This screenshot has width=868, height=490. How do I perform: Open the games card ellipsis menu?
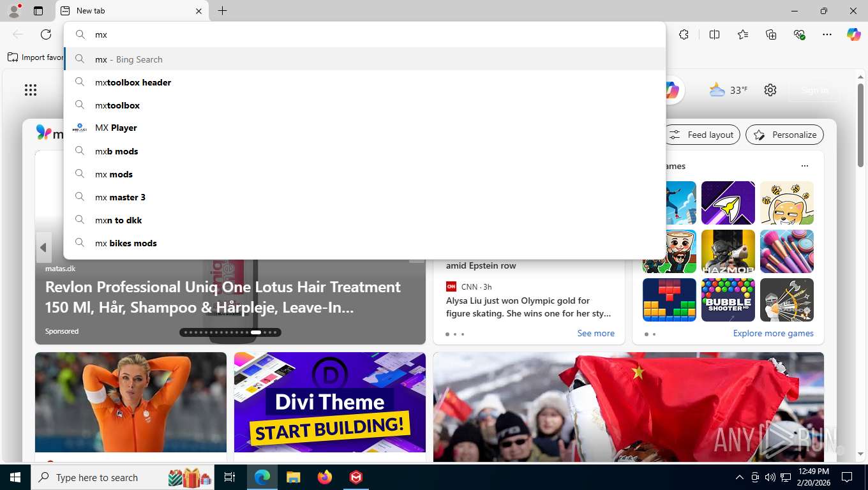tap(805, 166)
